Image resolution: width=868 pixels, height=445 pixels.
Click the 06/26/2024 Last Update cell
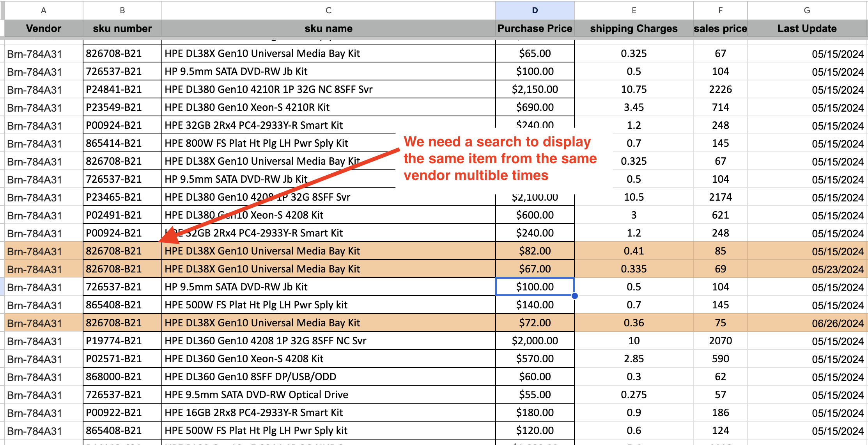(807, 323)
